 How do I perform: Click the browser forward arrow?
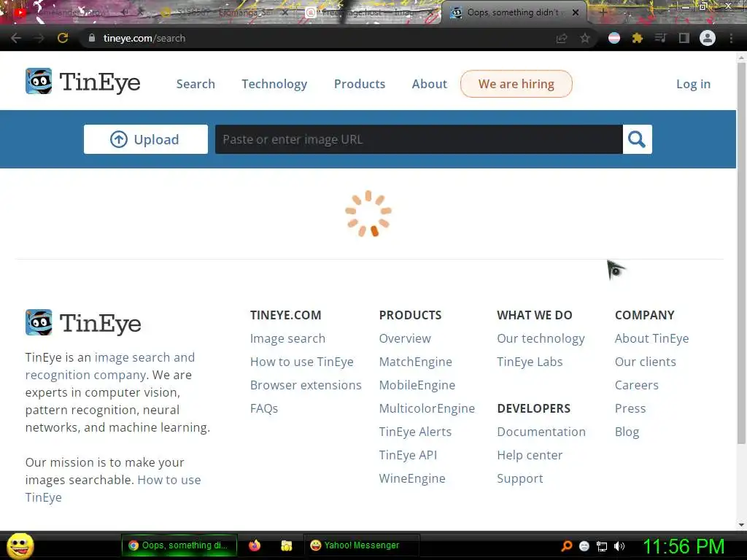pos(39,38)
